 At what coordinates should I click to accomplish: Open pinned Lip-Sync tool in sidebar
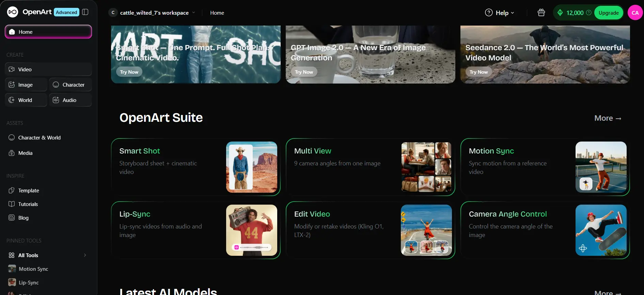coord(48,282)
